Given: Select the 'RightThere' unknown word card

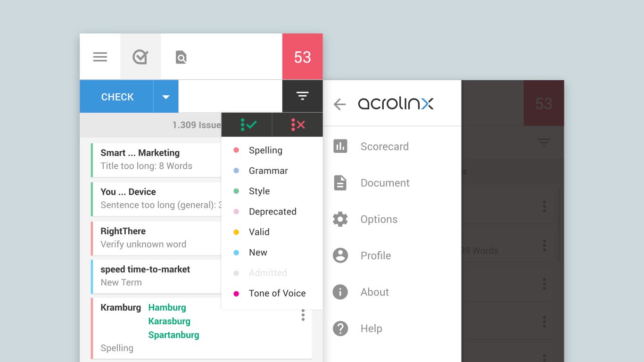Looking at the screenshot, I should coord(156,239).
